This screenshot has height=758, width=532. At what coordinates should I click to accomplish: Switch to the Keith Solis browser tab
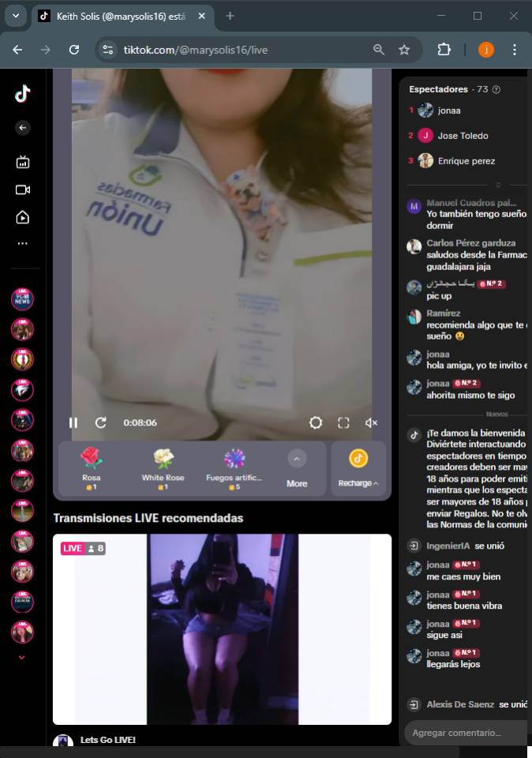(x=118, y=16)
